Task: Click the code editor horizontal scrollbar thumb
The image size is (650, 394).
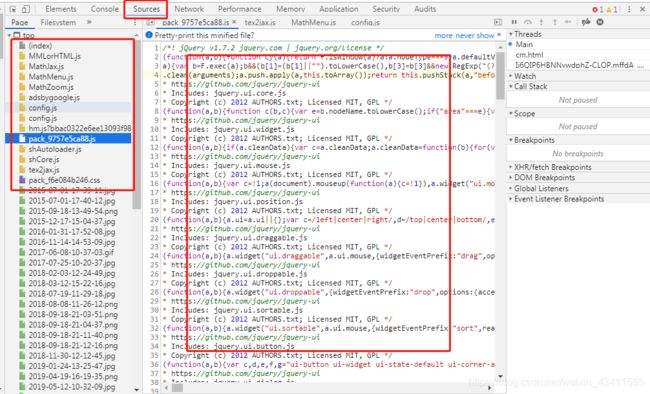Action: (177, 388)
